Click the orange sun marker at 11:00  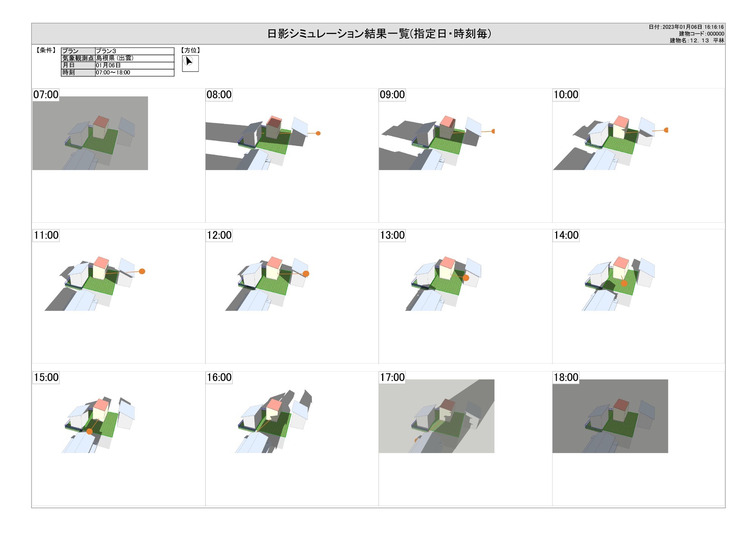[142, 271]
